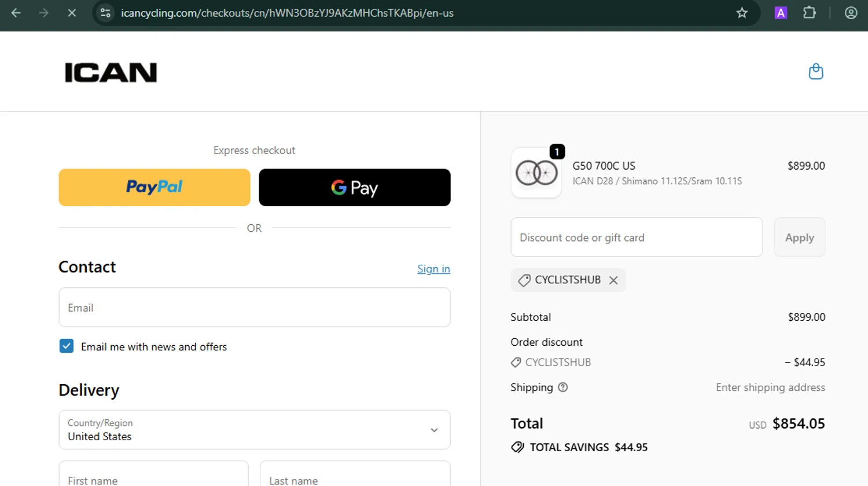
Task: Open the purple A extension
Action: pos(781,13)
